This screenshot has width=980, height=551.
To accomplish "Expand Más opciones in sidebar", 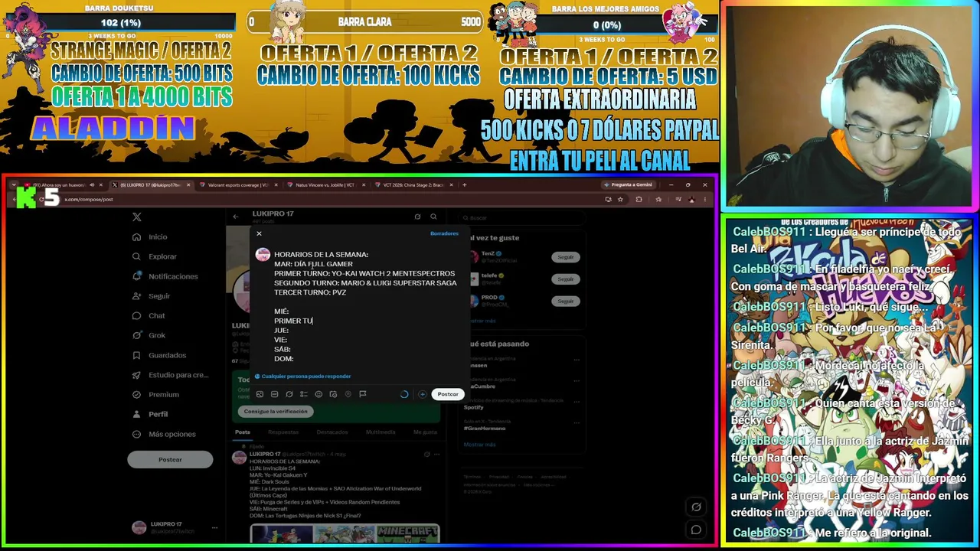I will coord(164,434).
